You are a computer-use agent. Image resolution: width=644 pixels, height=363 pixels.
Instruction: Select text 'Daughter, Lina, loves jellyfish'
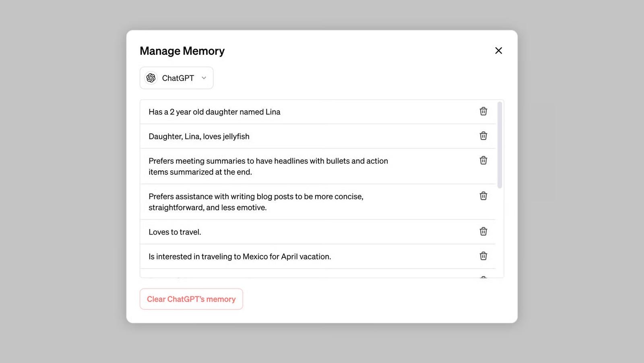point(199,137)
